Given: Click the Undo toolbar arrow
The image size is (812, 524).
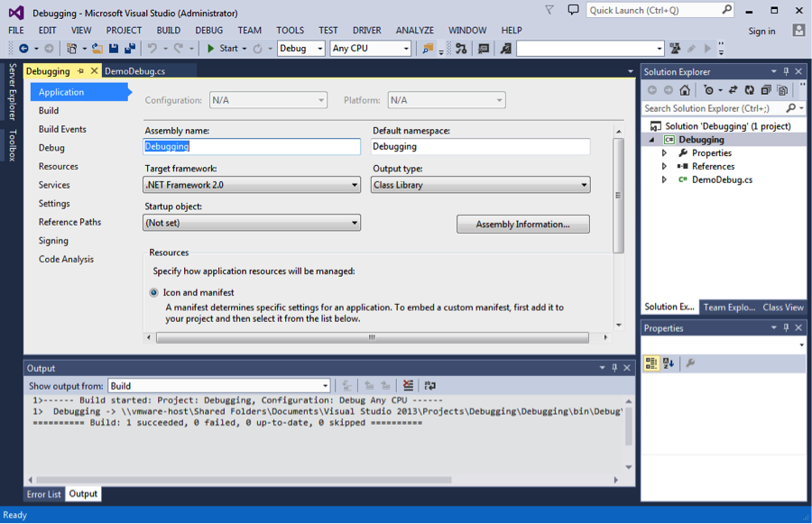Looking at the screenshot, I should coord(152,48).
